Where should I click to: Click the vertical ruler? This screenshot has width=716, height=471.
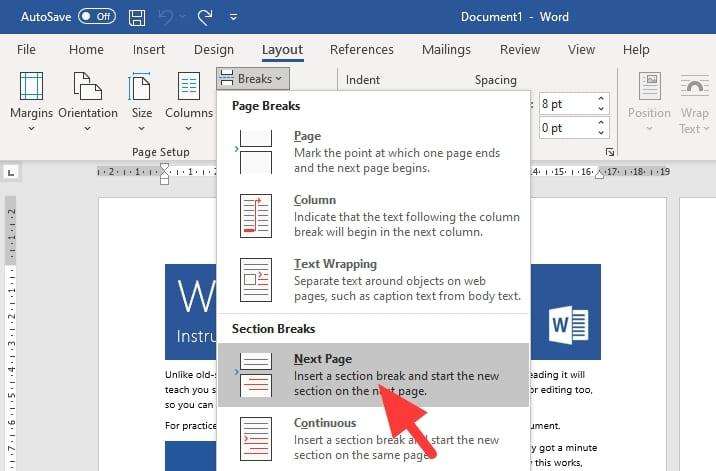(x=11, y=333)
